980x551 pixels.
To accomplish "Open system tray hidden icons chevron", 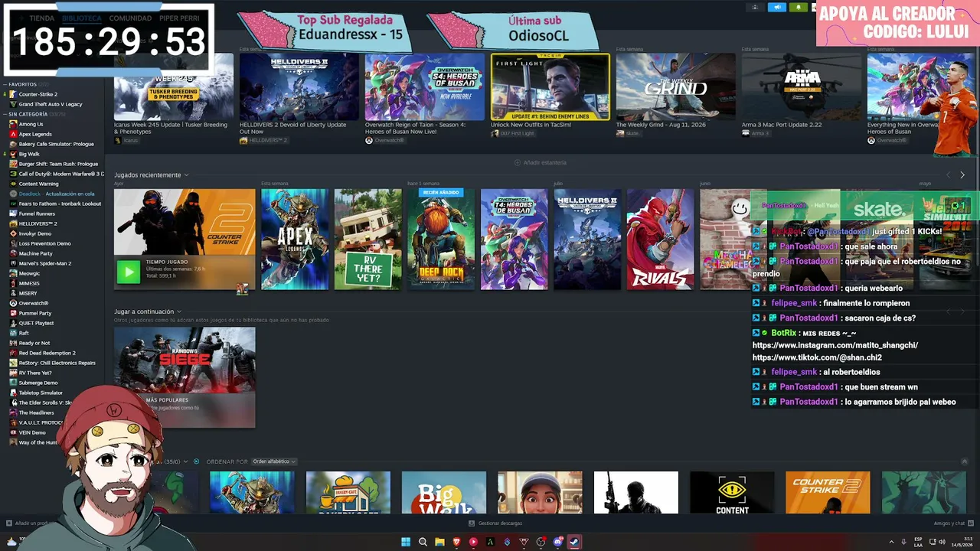I will 893,542.
